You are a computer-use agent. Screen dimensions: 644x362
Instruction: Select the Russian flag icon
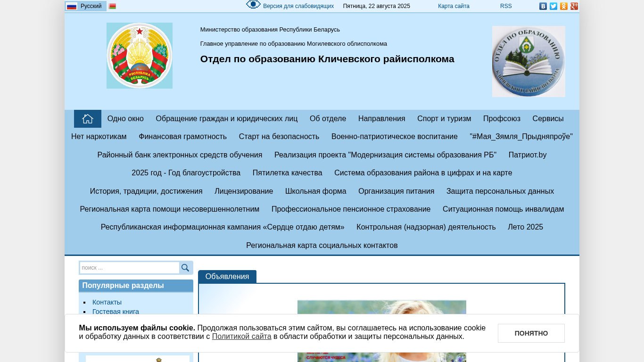[72, 6]
